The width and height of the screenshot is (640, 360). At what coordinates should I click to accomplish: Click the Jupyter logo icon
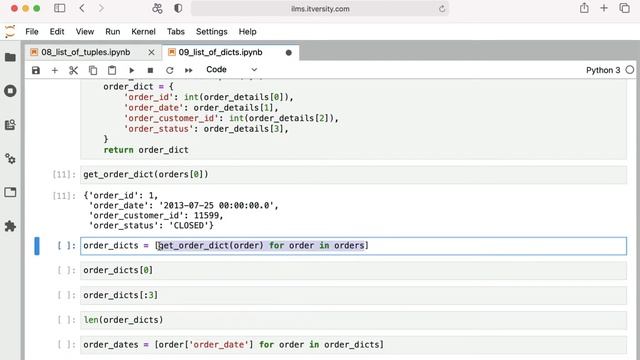tap(10, 31)
